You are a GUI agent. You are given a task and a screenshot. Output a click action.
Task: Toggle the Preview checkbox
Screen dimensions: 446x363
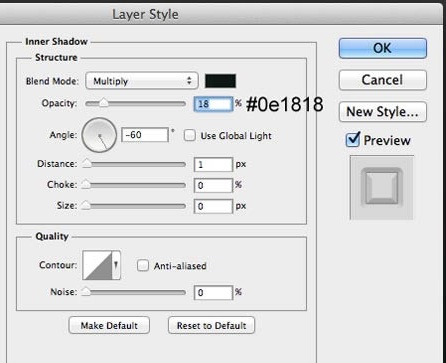tap(353, 140)
